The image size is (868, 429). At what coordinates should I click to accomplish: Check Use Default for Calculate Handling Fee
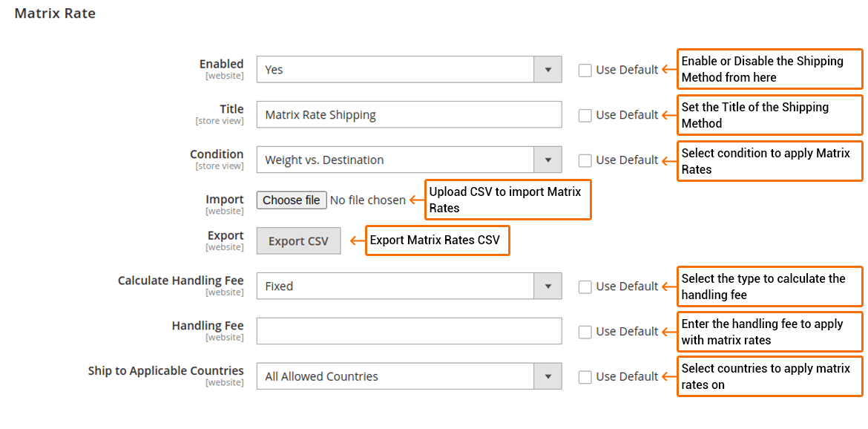[x=585, y=286]
